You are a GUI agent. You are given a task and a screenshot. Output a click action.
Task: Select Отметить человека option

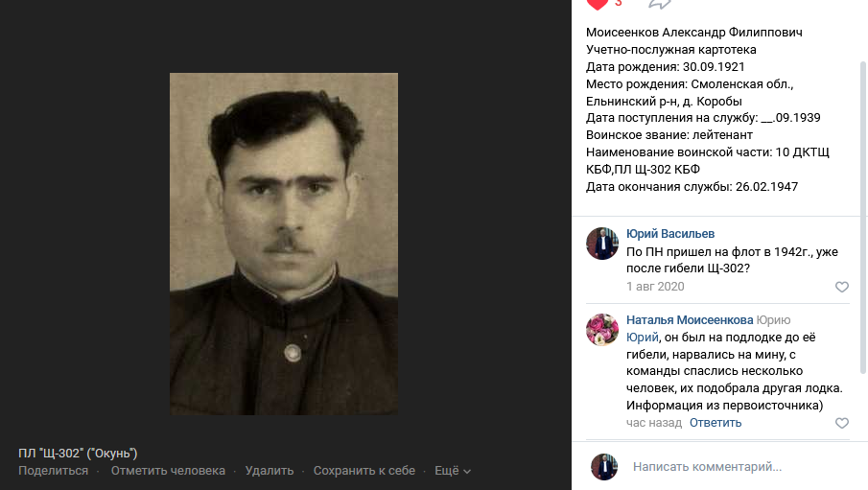pyautogui.click(x=168, y=471)
